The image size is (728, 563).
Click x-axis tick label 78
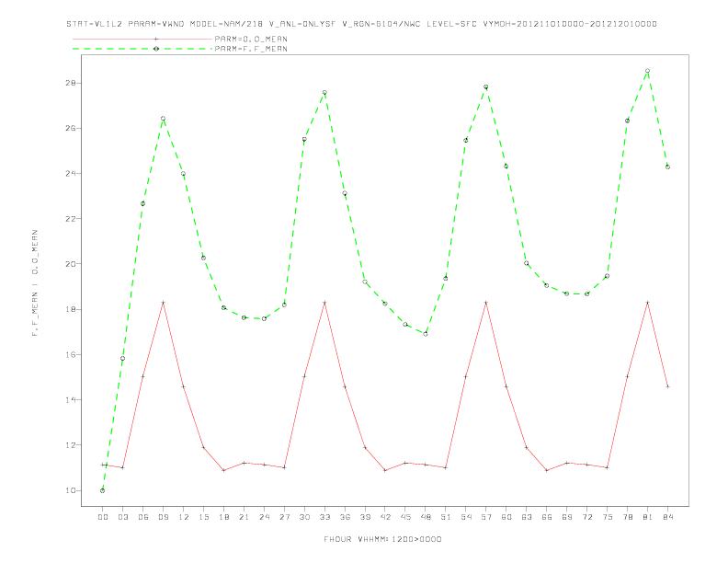pyautogui.click(x=628, y=517)
